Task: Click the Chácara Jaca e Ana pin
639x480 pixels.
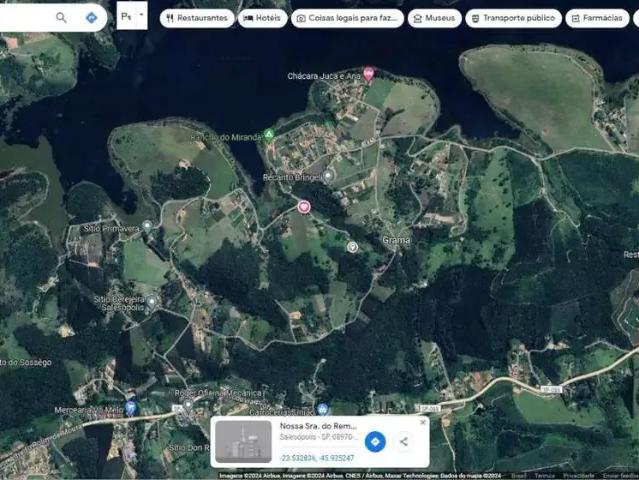Action: (x=368, y=73)
